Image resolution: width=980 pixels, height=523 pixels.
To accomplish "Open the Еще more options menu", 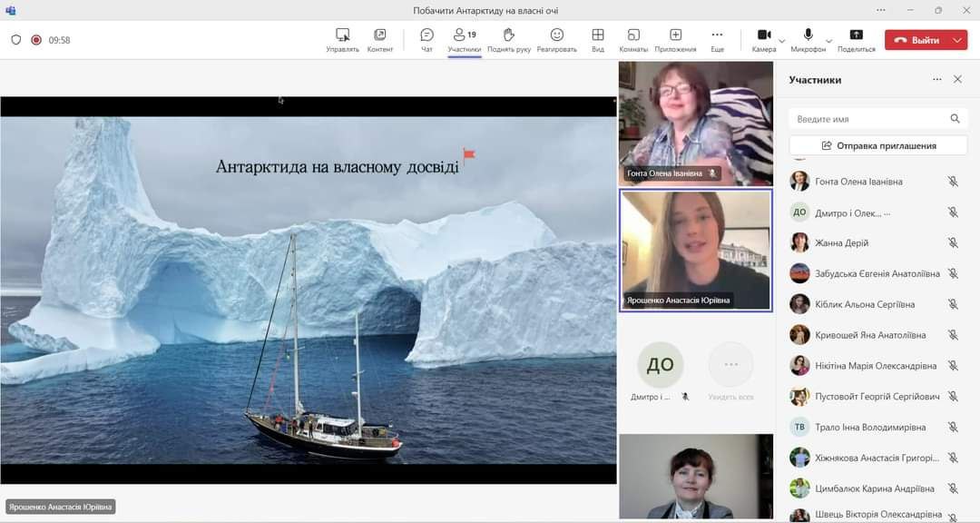I will click(x=717, y=35).
